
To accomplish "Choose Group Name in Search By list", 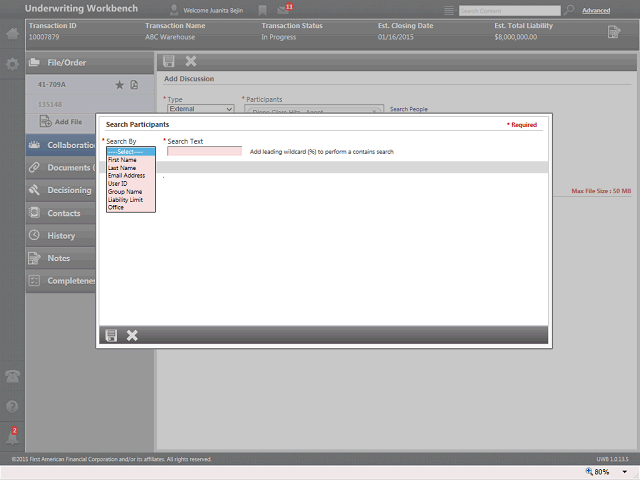I will (x=131, y=191).
